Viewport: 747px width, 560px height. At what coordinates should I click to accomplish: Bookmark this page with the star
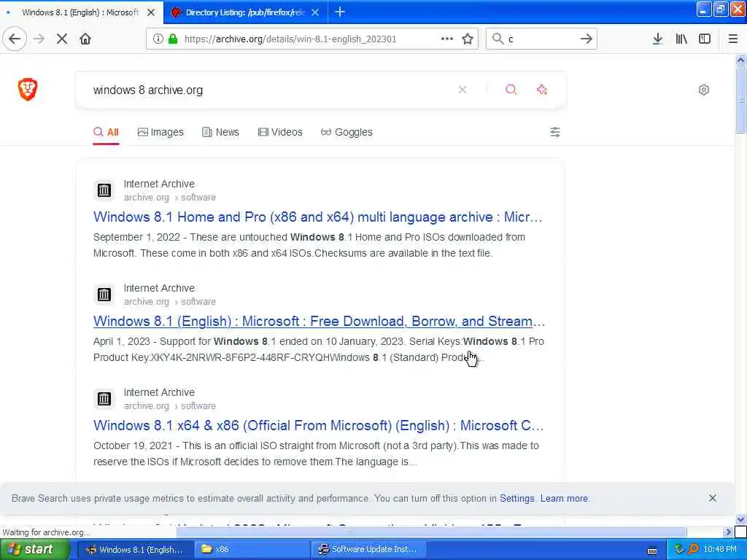(468, 39)
